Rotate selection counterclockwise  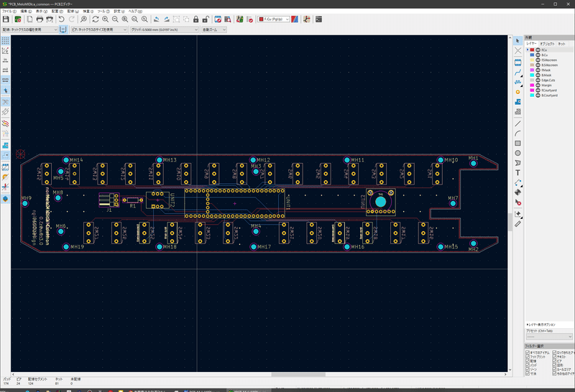tap(157, 19)
